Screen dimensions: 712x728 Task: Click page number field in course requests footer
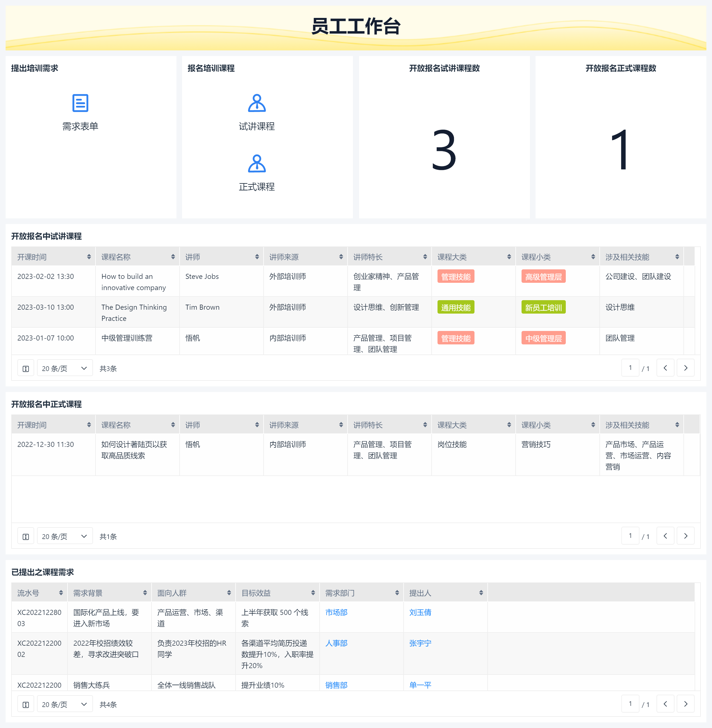630,704
